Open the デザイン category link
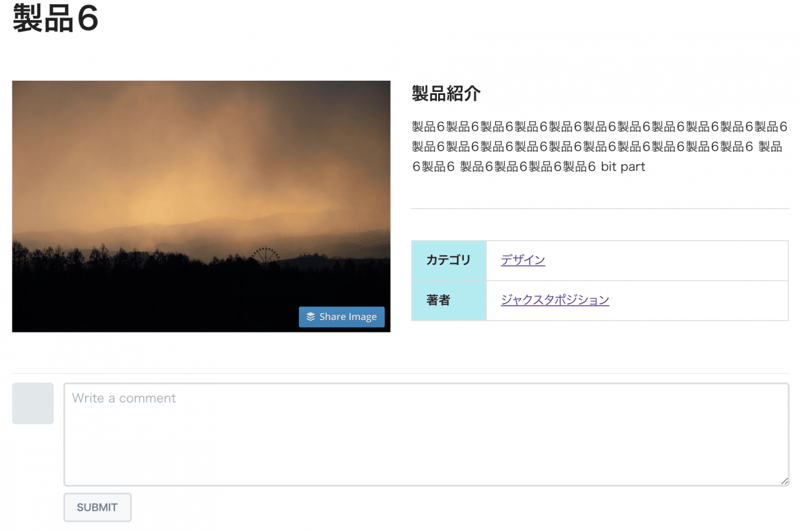The width and height of the screenshot is (800, 530). coord(523,260)
